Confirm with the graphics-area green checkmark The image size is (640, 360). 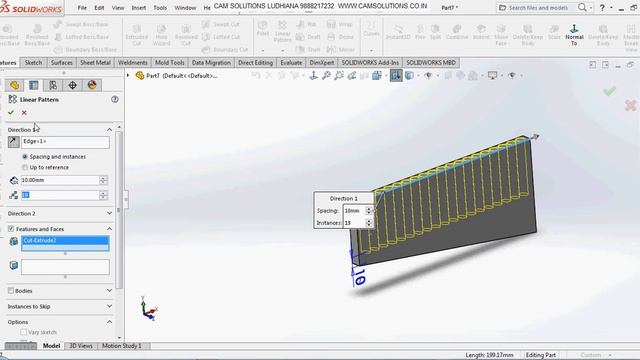609,91
